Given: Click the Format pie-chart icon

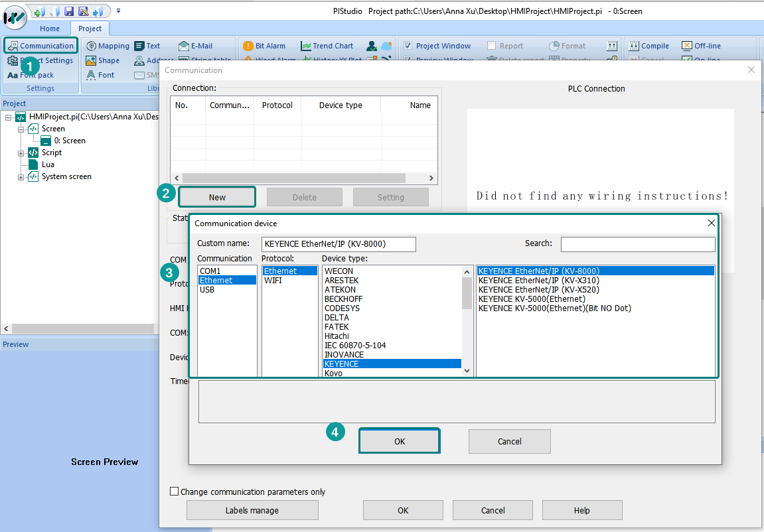Looking at the screenshot, I should click(554, 46).
